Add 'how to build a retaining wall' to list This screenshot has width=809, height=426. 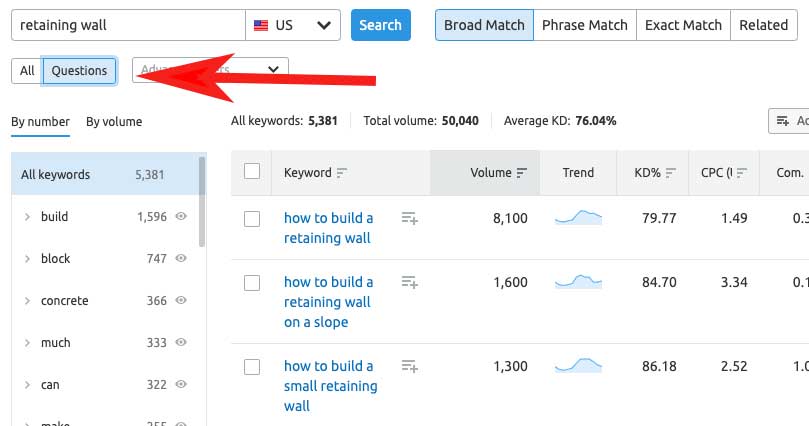[x=409, y=218]
